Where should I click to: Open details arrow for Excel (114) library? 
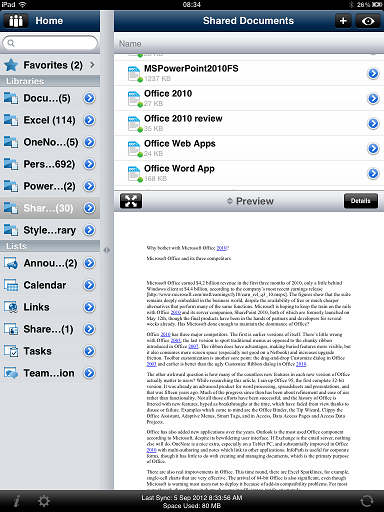tap(89, 120)
